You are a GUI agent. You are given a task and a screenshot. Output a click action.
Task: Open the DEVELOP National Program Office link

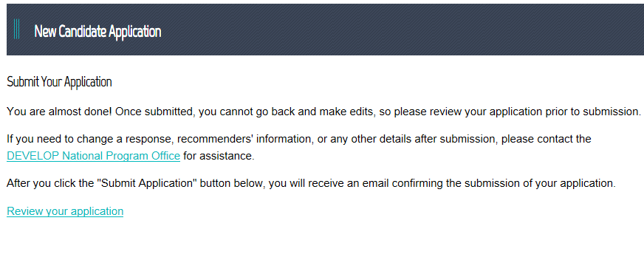[94, 156]
